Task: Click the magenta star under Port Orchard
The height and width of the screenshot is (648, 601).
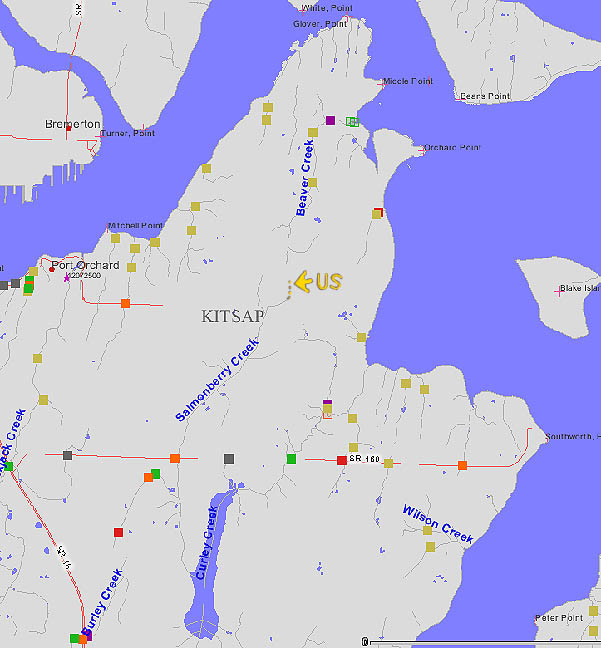Action: (x=67, y=278)
